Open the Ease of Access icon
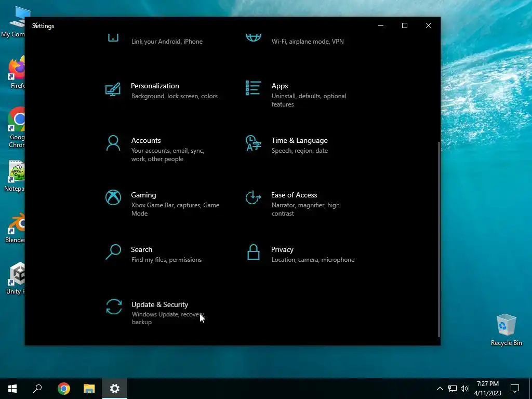This screenshot has height=399, width=532. tap(254, 197)
